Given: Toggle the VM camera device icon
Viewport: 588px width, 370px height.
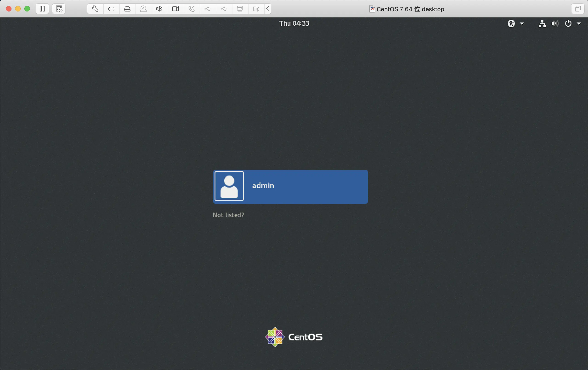Looking at the screenshot, I should tap(175, 9).
